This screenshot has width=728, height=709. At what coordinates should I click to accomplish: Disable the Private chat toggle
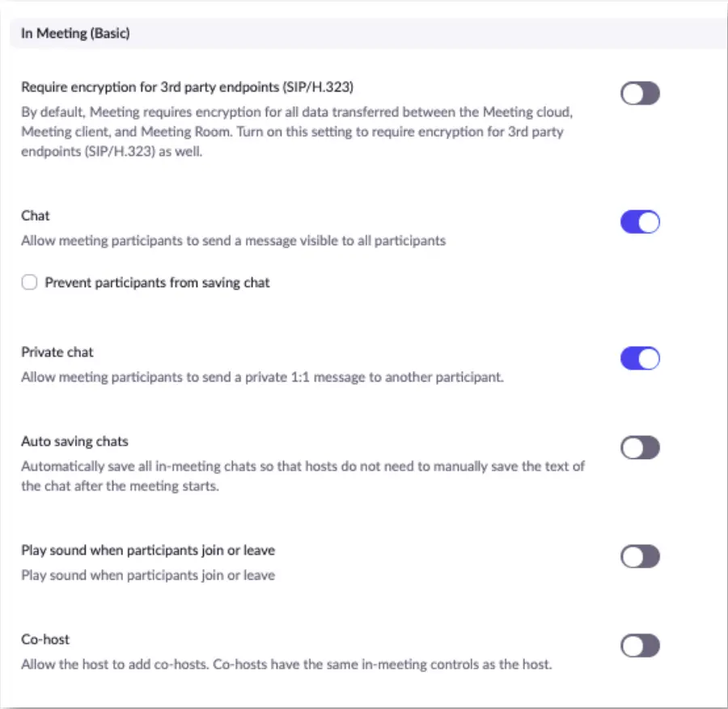640,358
